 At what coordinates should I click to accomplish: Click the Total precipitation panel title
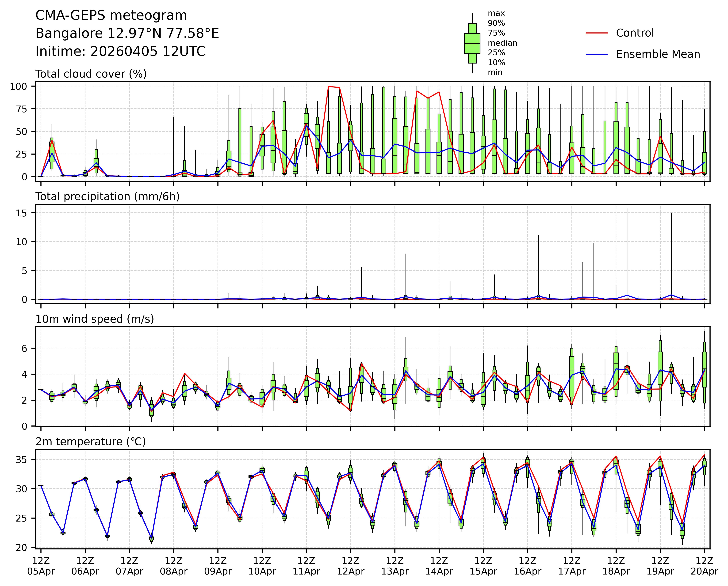(107, 196)
